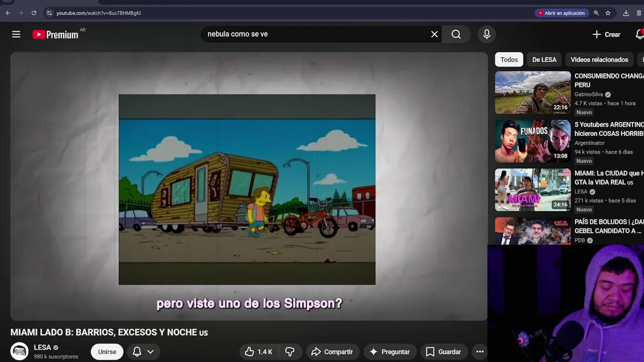The image size is (644, 362).
Task: Click the Preguntar ask button
Action: [x=389, y=351]
